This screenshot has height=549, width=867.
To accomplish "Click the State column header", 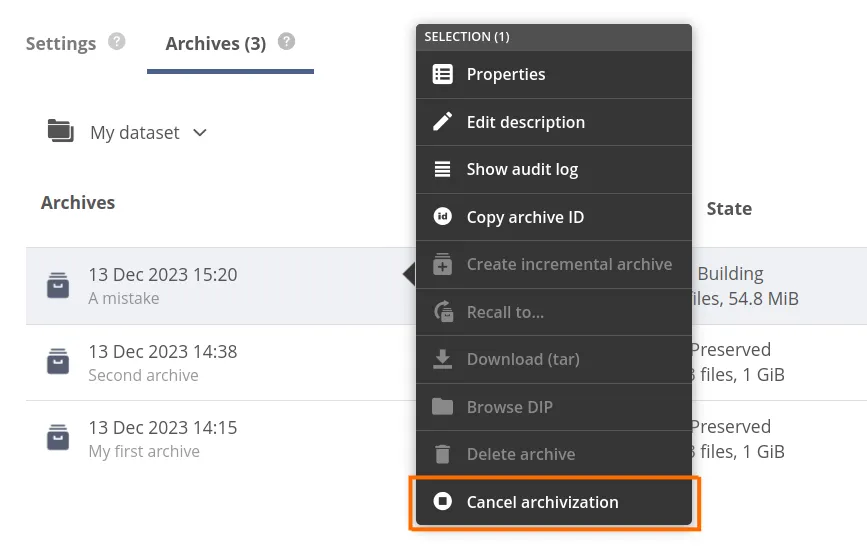I will 729,208.
